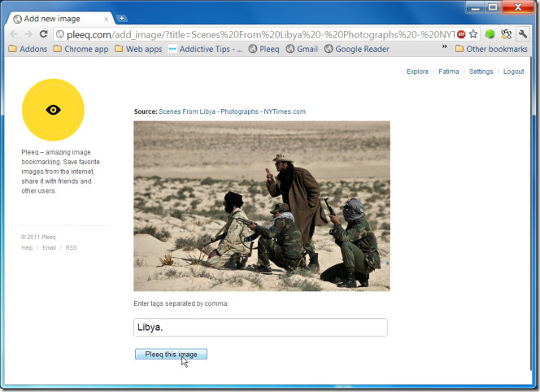Click the Gmail bookmark globe icon

290,49
